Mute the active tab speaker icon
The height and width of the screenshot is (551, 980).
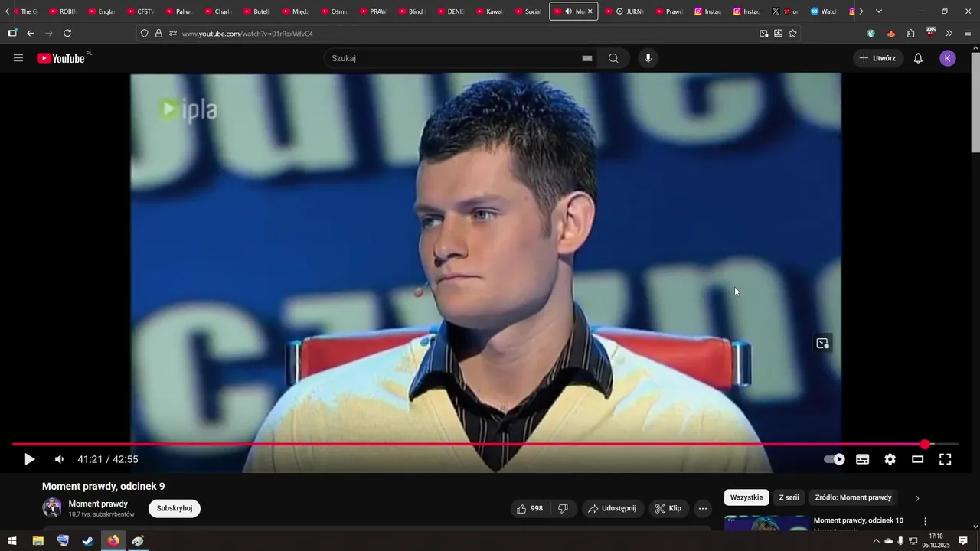coord(567,11)
